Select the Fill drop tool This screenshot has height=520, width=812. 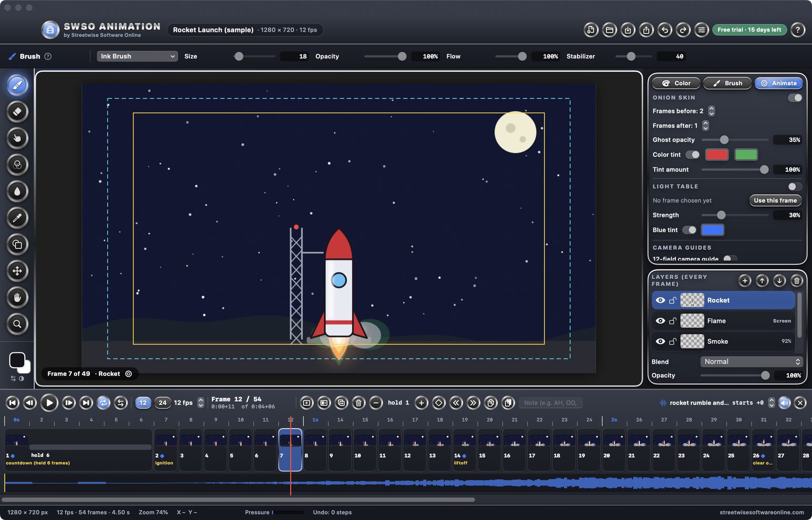pos(17,191)
